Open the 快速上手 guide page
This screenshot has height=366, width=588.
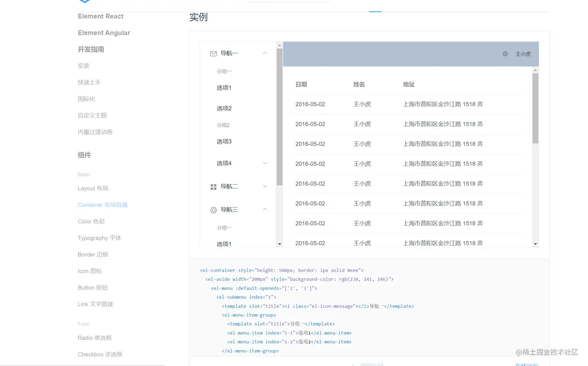[x=89, y=82]
